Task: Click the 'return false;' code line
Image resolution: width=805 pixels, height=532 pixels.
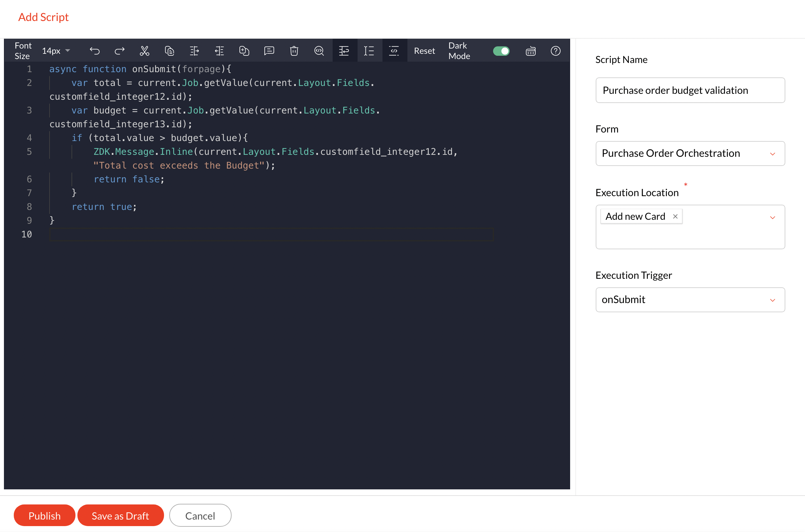Action: [x=129, y=179]
